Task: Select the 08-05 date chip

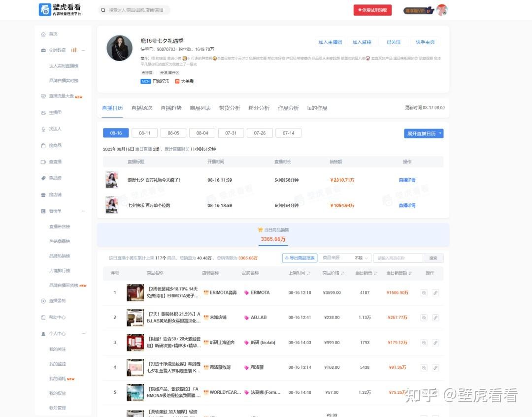Action: (x=173, y=133)
